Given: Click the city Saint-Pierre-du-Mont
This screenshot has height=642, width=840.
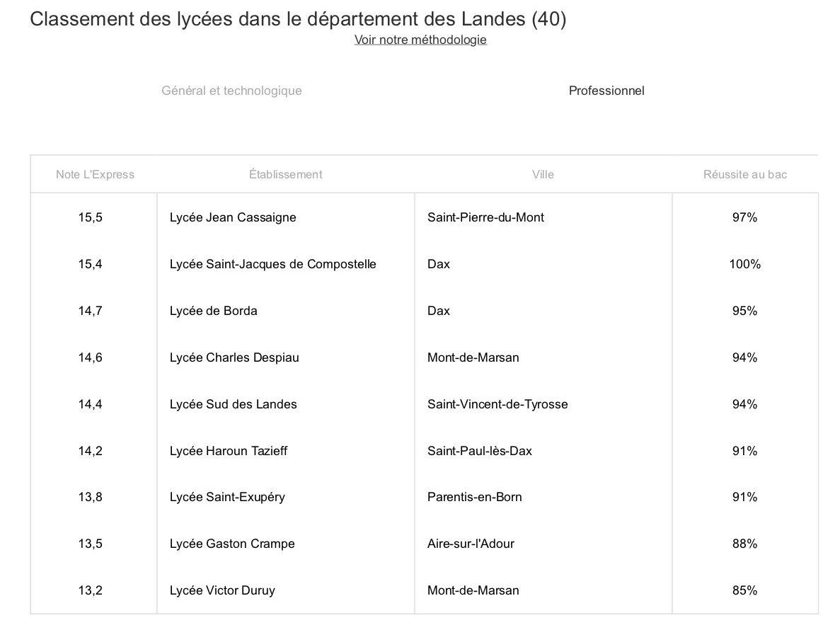Looking at the screenshot, I should click(x=485, y=217).
